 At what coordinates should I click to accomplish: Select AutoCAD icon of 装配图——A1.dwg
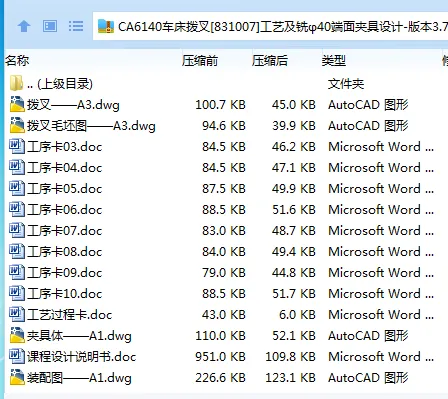(x=17, y=377)
